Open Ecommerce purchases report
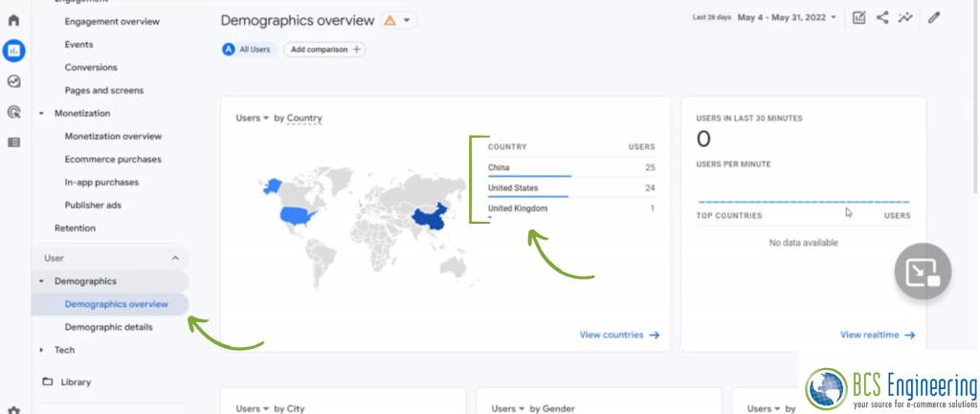The image size is (980, 414). (x=113, y=160)
